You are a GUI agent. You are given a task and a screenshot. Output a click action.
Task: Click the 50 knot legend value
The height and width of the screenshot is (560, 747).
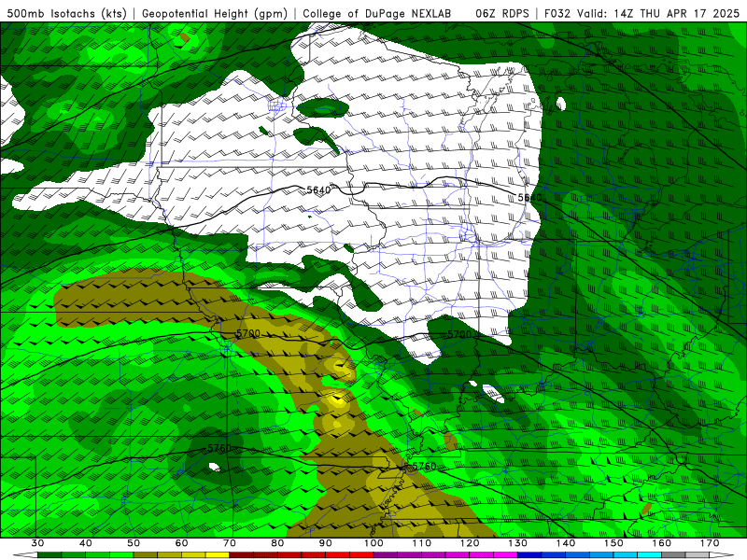tap(134, 543)
